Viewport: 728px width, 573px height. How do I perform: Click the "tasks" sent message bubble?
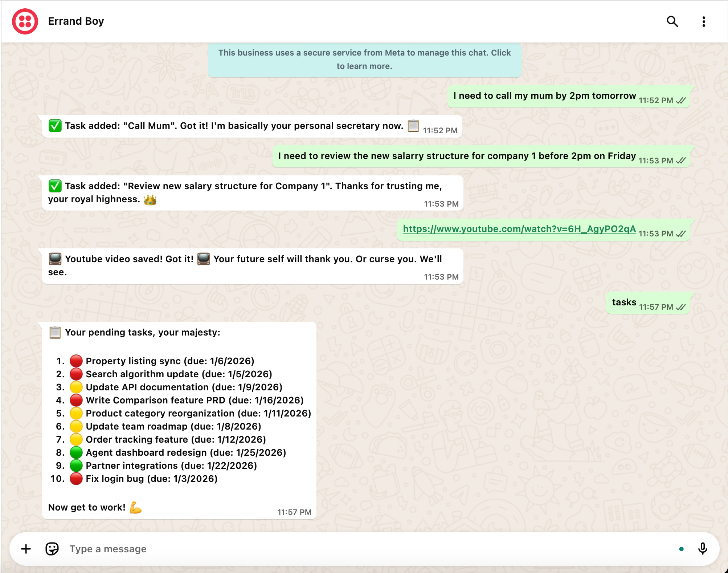[624, 302]
